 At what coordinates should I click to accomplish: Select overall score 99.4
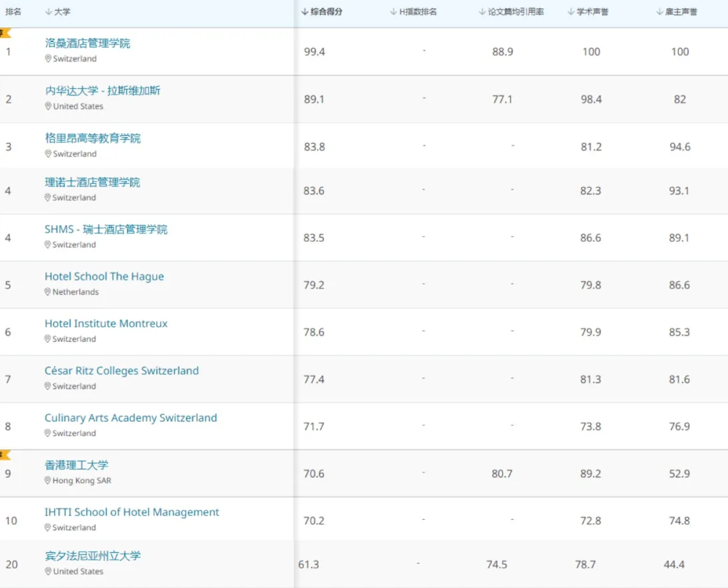coord(314,51)
